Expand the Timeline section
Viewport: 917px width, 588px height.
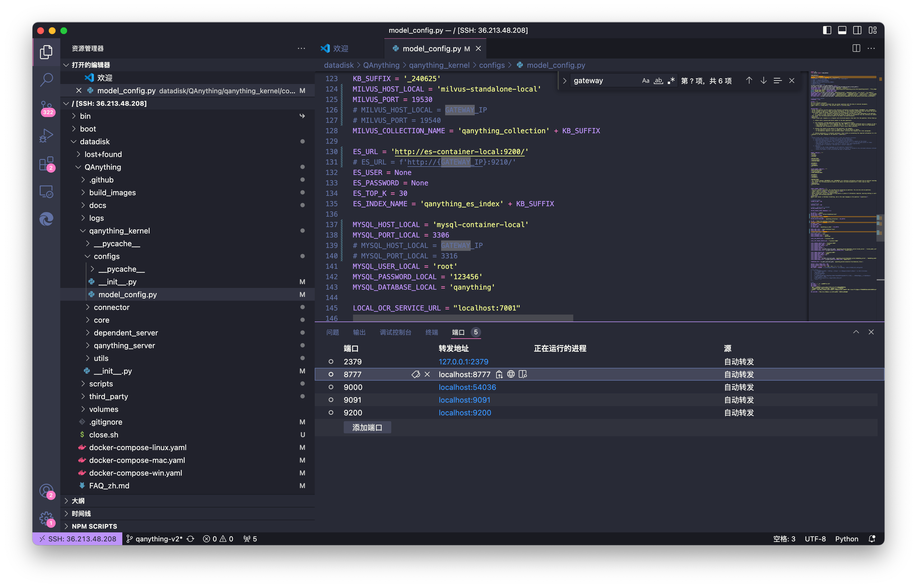click(x=66, y=514)
